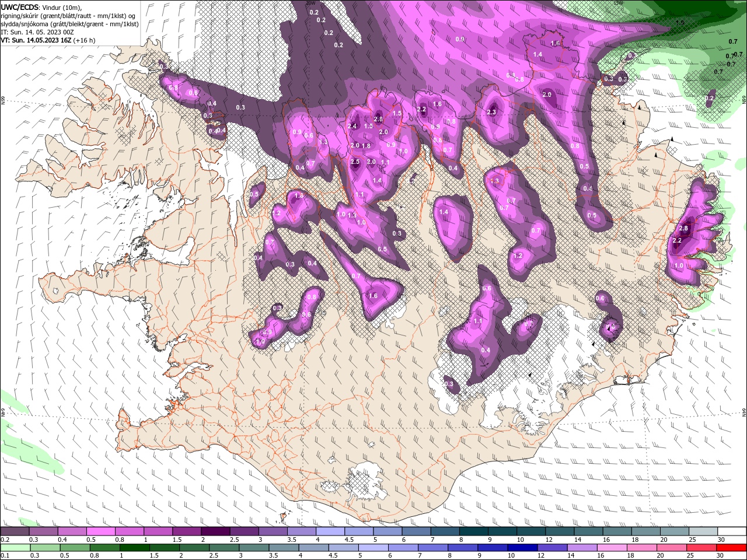Select dark mauve 0.2 swatch in top legend row
The width and height of the screenshot is (747, 560).
[15, 531]
